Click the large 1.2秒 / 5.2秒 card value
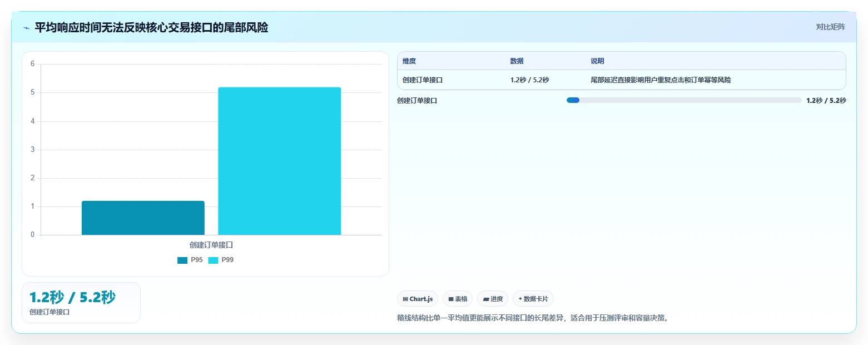868x345 pixels. (x=72, y=297)
